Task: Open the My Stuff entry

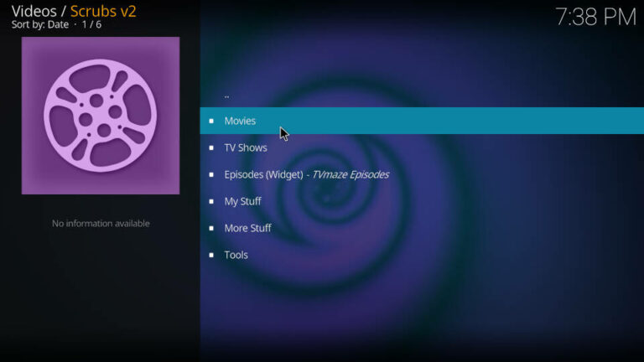Action: (x=422, y=201)
